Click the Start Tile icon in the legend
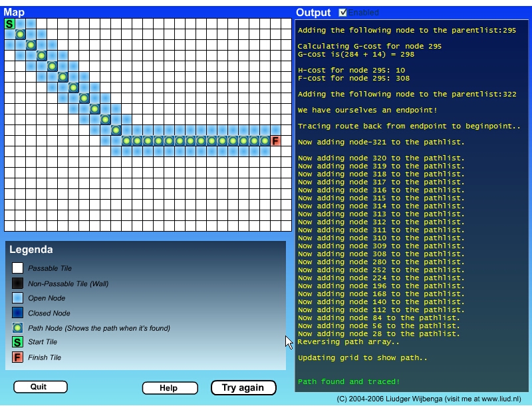532x412 pixels. click(x=17, y=342)
